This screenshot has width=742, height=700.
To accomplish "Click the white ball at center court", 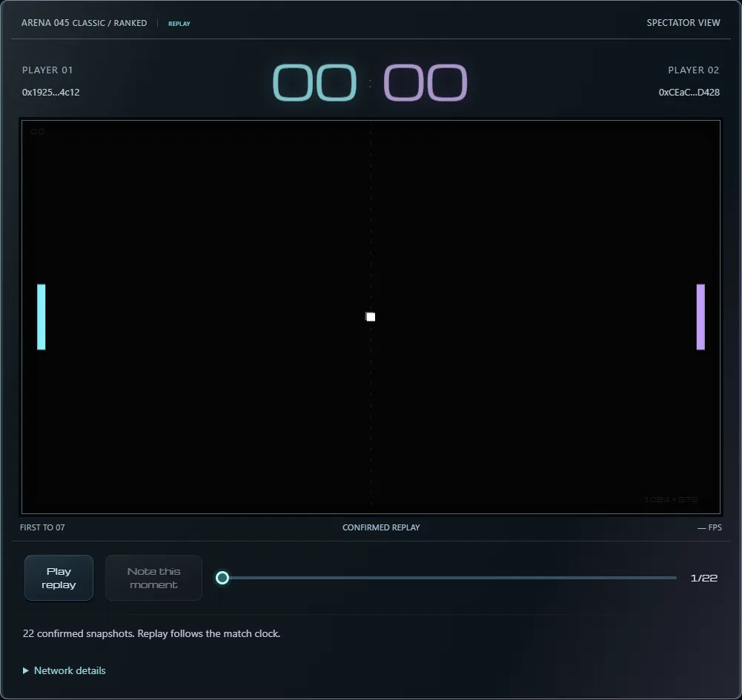I will coord(371,317).
